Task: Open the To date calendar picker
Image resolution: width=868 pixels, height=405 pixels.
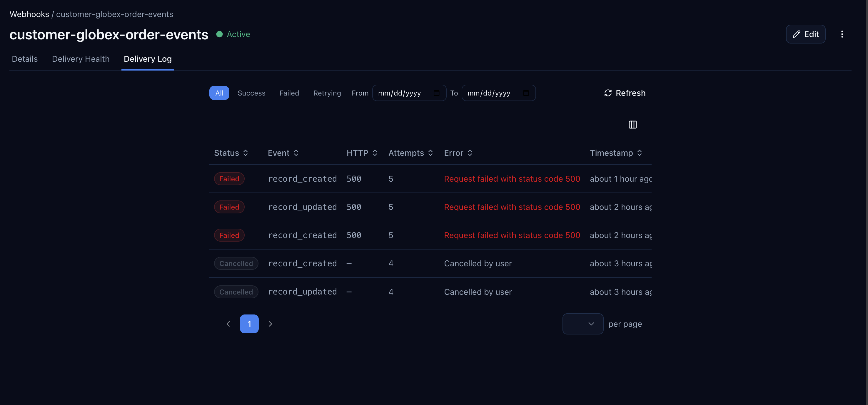Action: click(526, 93)
